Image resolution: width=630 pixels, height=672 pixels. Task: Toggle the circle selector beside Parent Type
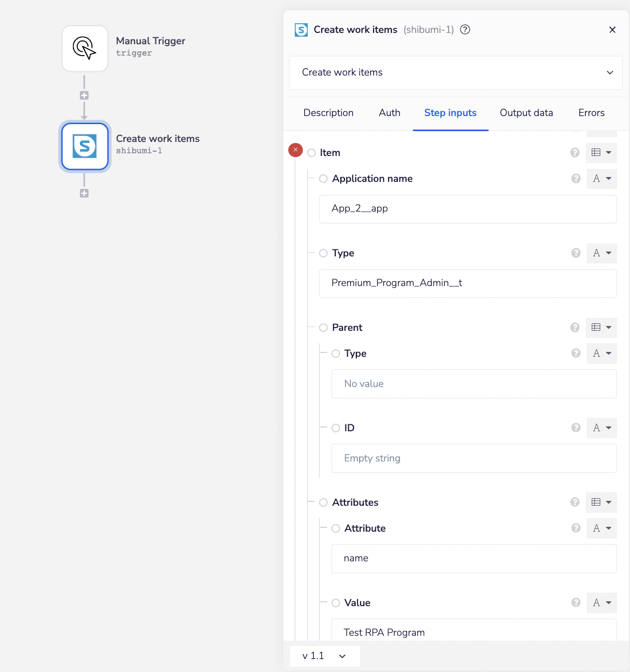tap(335, 354)
